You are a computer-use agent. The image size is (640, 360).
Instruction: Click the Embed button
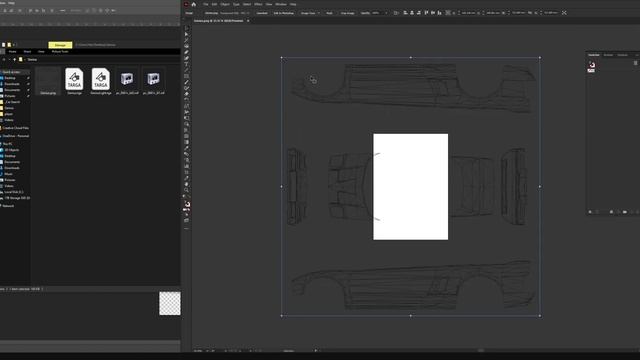tap(262, 13)
